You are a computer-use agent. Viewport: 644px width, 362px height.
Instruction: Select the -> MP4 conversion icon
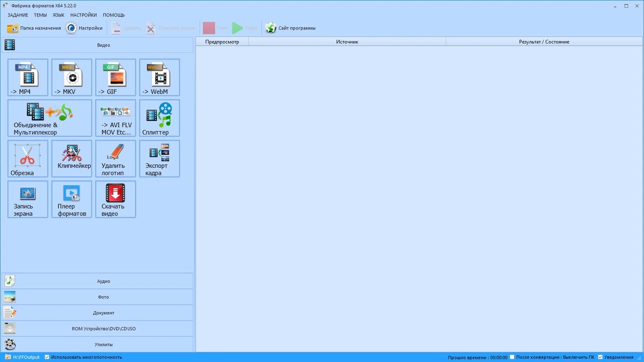28,78
